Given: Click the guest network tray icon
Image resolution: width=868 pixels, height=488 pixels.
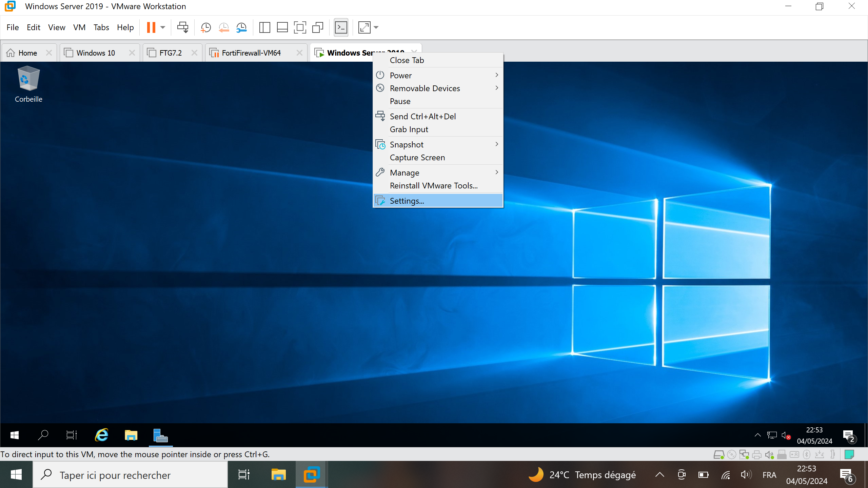Looking at the screenshot, I should [x=772, y=435].
